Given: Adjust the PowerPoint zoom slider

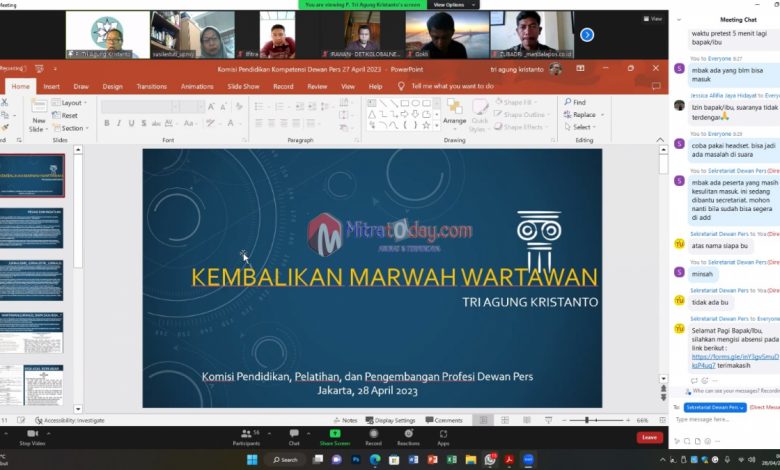Looking at the screenshot, I should (x=587, y=420).
